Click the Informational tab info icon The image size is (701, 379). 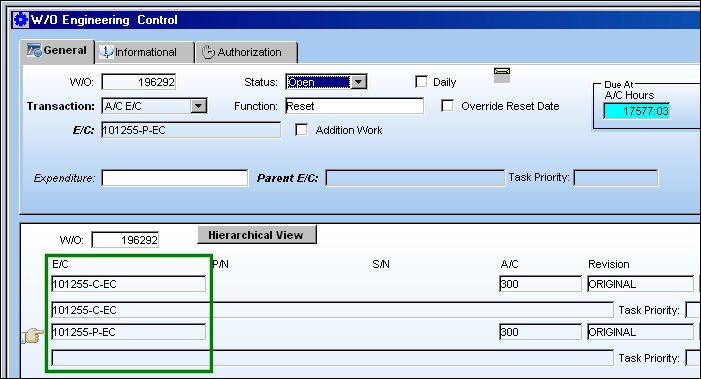(x=106, y=52)
